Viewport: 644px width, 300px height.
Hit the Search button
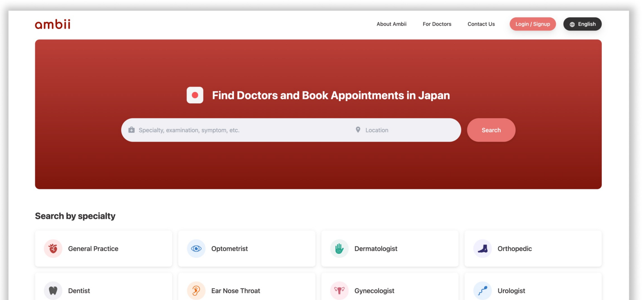[491, 130]
